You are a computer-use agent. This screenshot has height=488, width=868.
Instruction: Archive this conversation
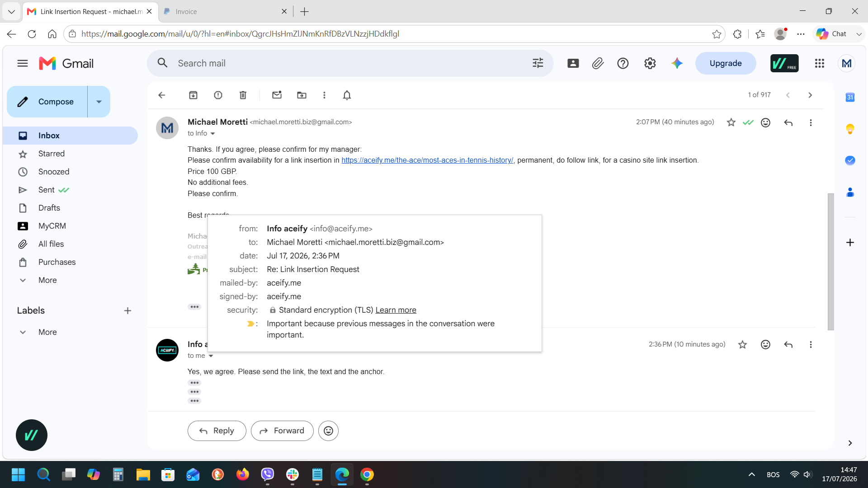pyautogui.click(x=193, y=95)
